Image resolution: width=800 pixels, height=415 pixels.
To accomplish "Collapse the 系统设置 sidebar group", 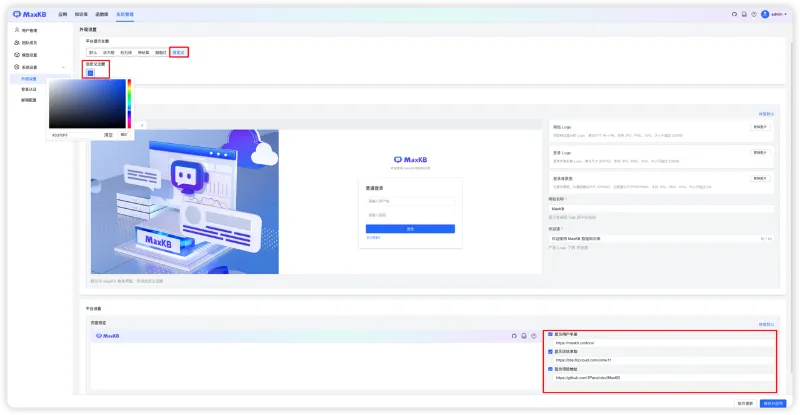I will pos(63,67).
